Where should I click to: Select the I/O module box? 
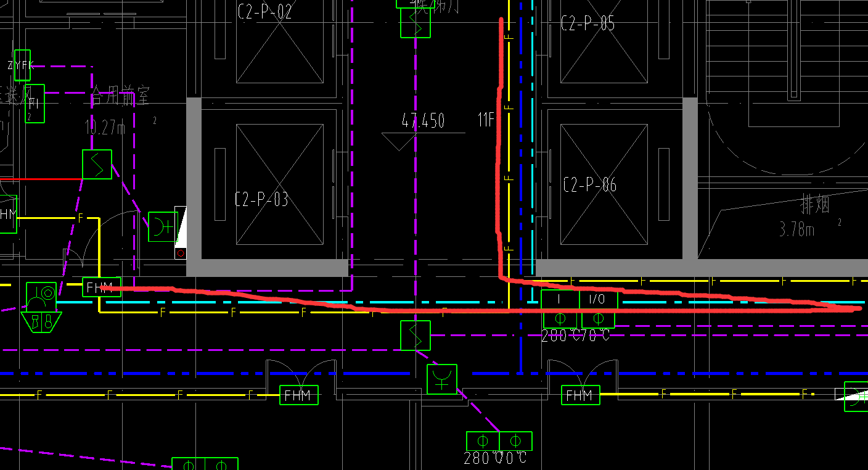[x=599, y=300]
